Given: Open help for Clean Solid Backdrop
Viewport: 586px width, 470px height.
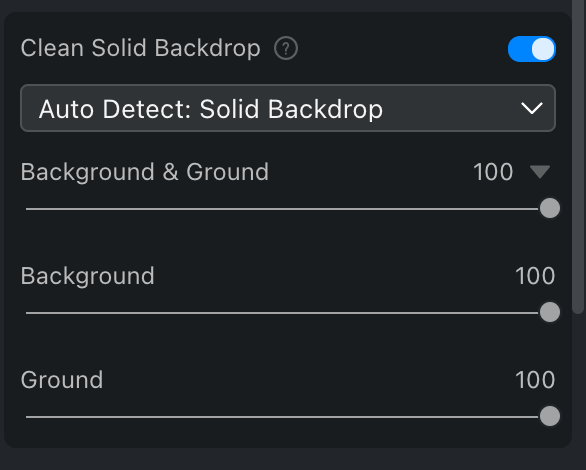Looking at the screenshot, I should tap(286, 49).
